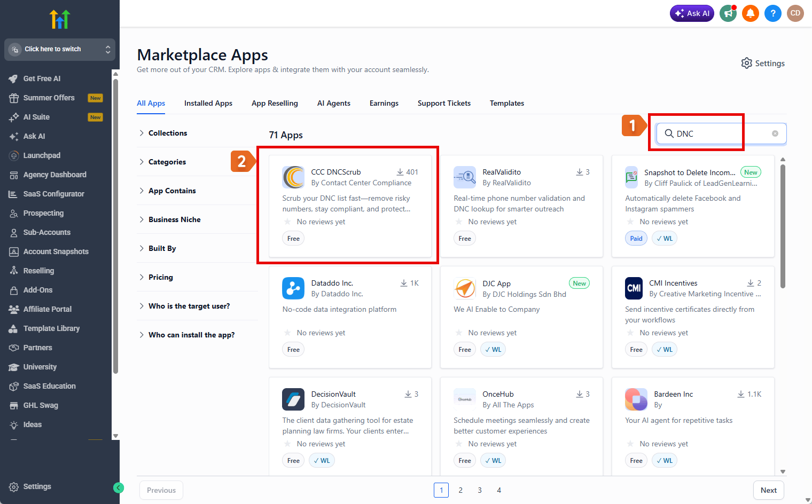Click the Affiliate Portal icon
The image size is (812, 504).
point(13,309)
